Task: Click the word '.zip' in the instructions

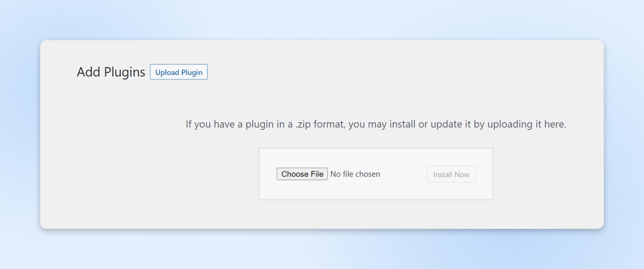Action: pos(303,124)
